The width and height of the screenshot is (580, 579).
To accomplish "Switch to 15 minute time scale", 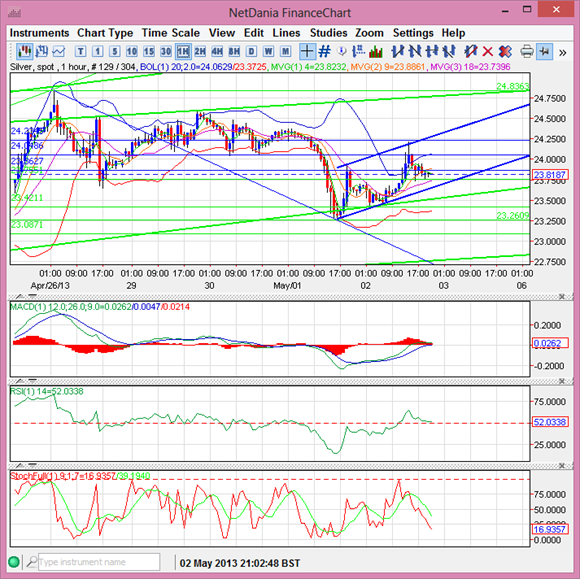I will 149,51.
